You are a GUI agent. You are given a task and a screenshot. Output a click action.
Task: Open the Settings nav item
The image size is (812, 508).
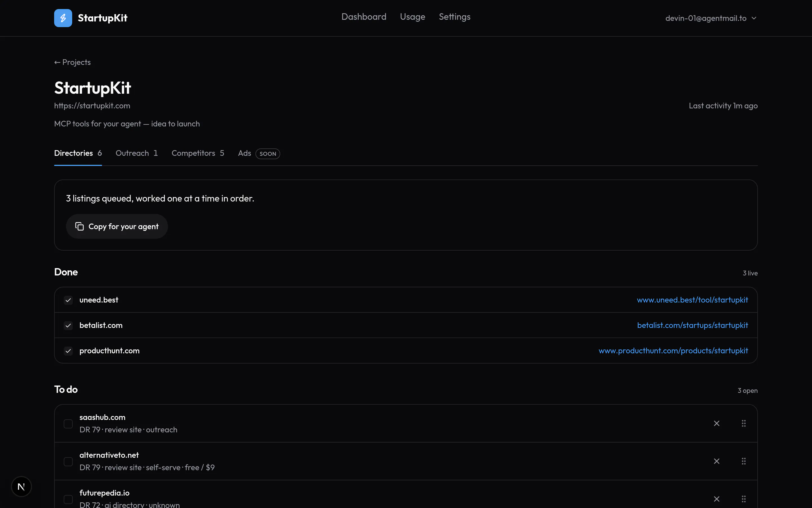tap(455, 17)
